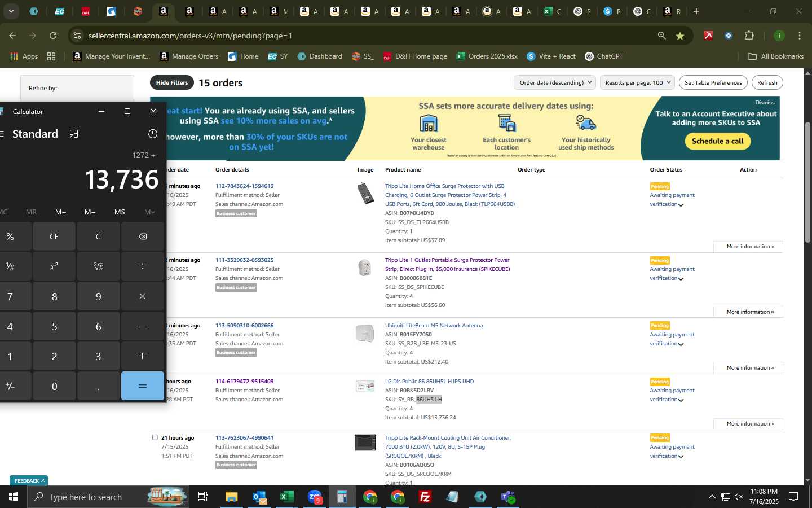This screenshot has height=508, width=812.
Task: Expand status of order 111-3329632-0593025
Action: tap(681, 279)
